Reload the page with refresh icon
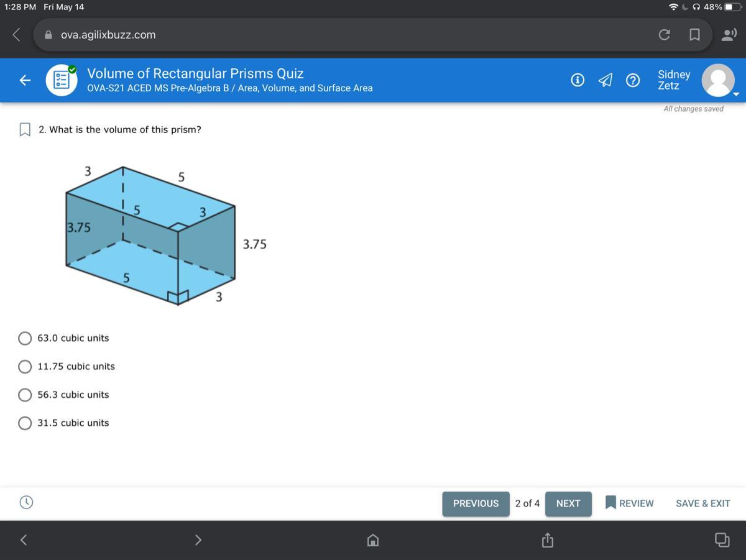 click(x=665, y=35)
